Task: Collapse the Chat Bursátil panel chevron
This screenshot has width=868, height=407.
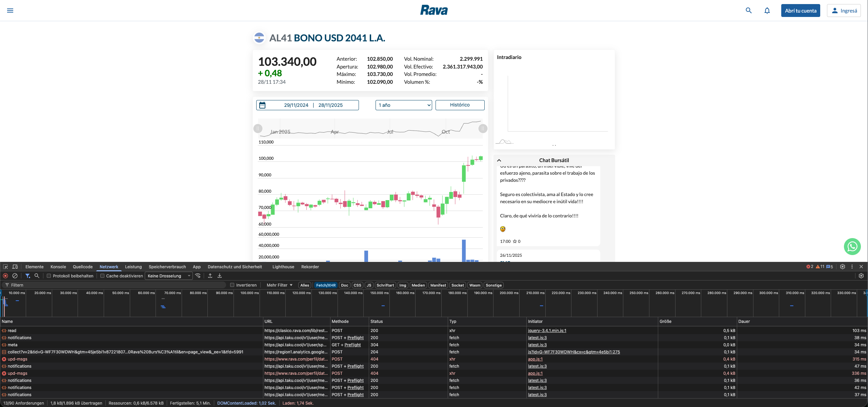Action: click(x=499, y=160)
